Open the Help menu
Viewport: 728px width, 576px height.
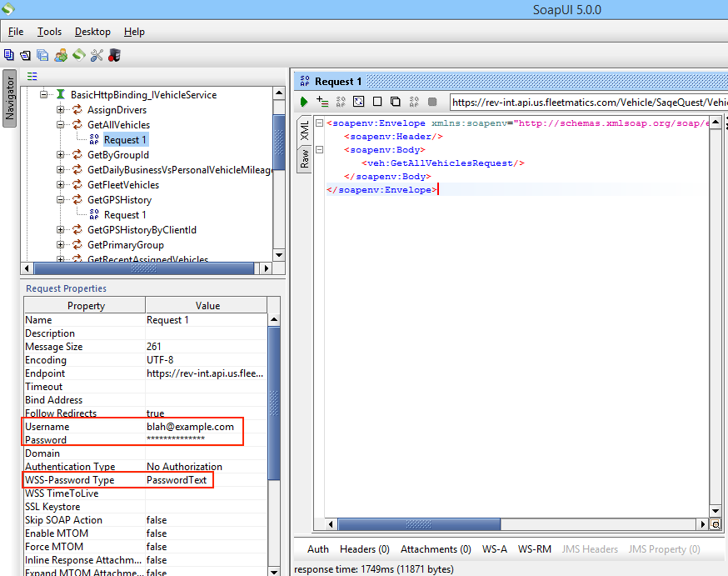click(x=134, y=32)
